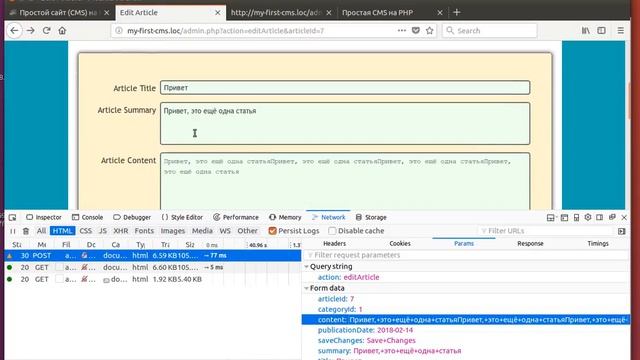This screenshot has width=640, height=360.
Task: Select the POST request row
Action: pyautogui.click(x=153, y=256)
